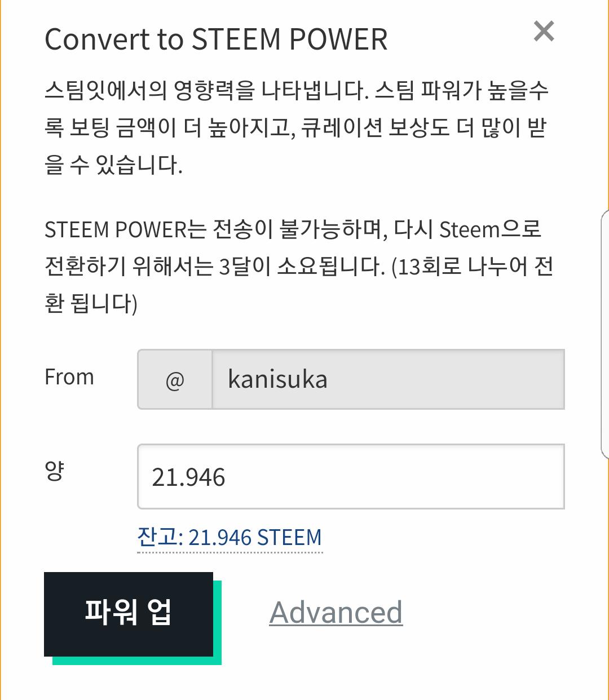Click the 을 수 있습니다. text line
Screen dimensions: 609x700
[113, 165]
